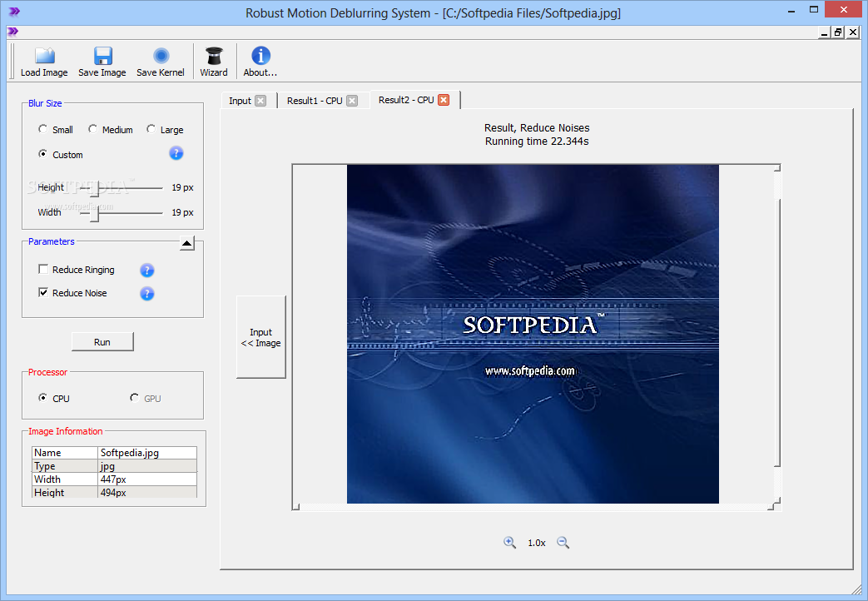Click the Save Image floppy icon
The image size is (868, 601).
pyautogui.click(x=102, y=56)
